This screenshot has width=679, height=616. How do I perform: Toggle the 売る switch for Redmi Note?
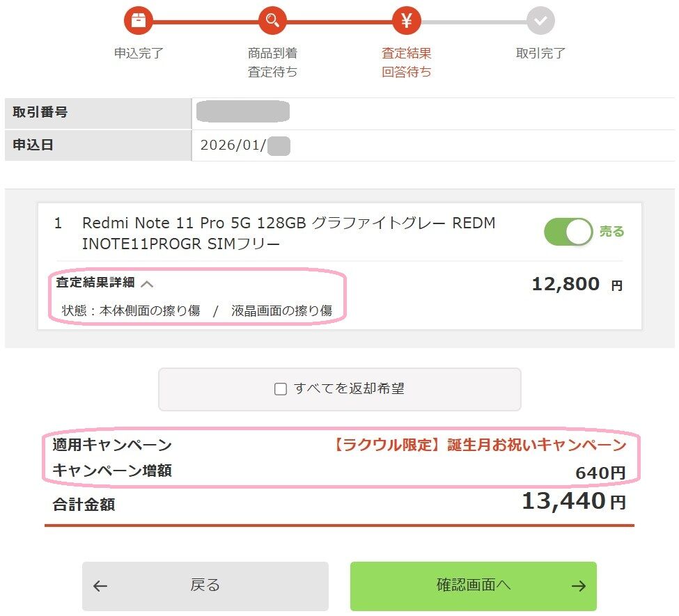(x=568, y=232)
